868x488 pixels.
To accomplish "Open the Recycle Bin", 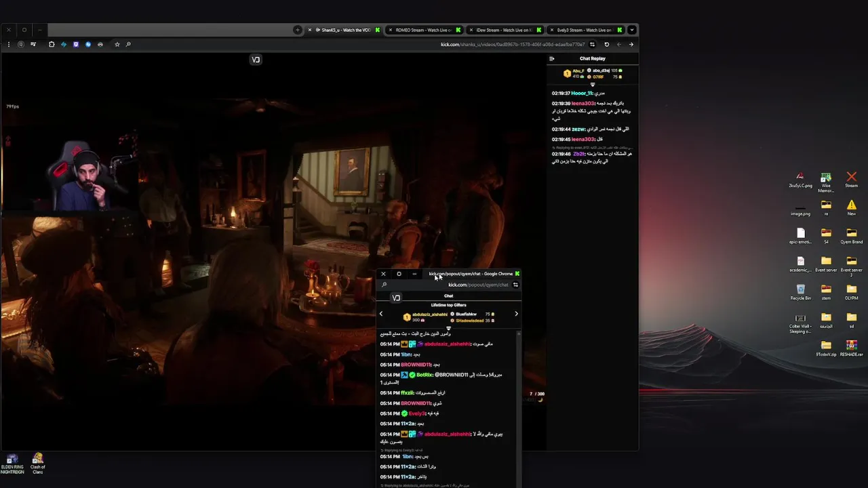I will tap(800, 293).
